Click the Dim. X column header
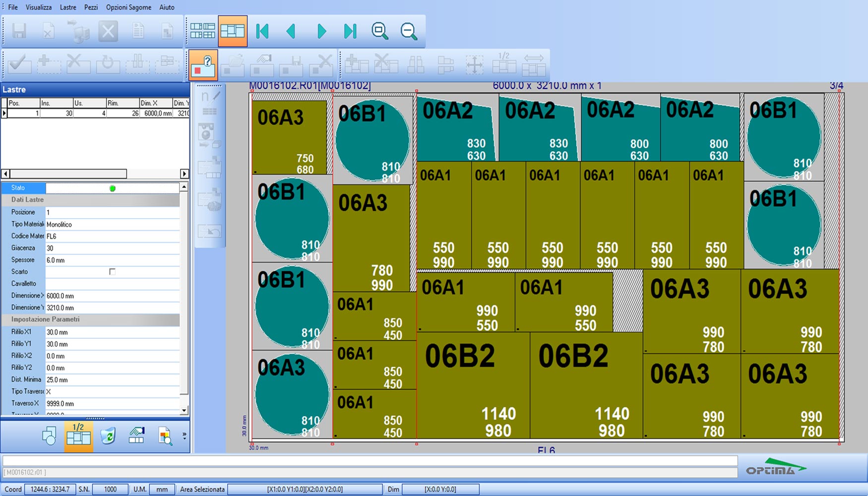This screenshot has height=496, width=868. [155, 103]
